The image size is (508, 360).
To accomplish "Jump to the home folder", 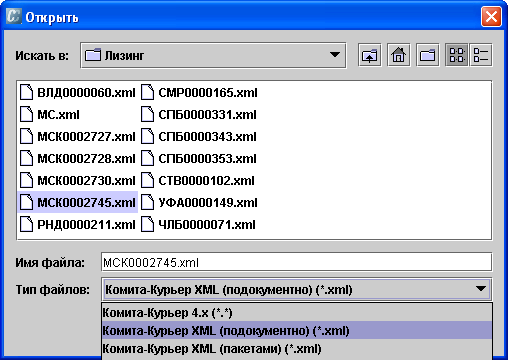I will pos(399,55).
